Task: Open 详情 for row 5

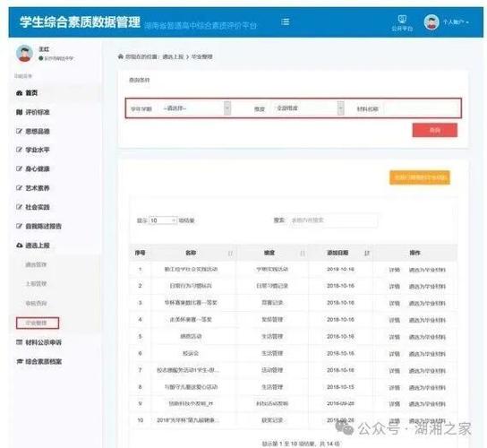Action: pos(395,337)
